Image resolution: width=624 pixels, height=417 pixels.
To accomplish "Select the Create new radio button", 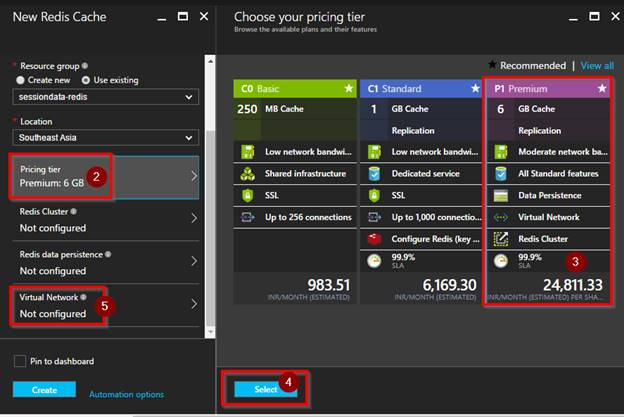I will click(20, 80).
